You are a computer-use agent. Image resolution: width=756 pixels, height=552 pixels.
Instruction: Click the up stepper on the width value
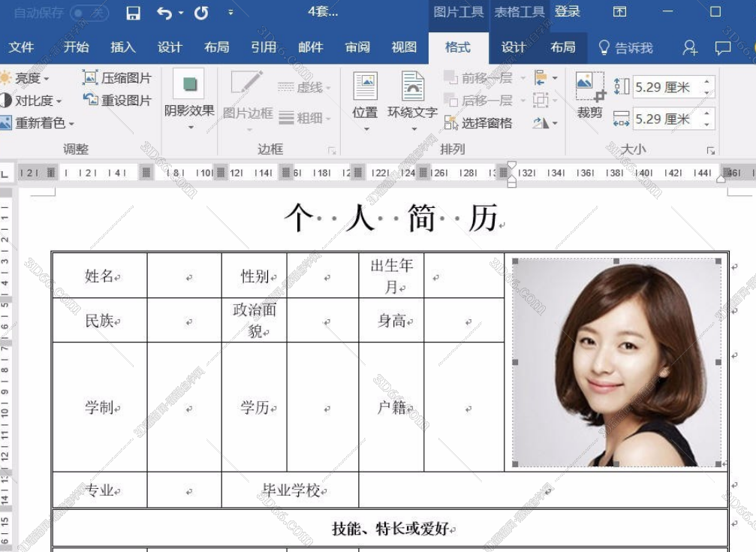[x=706, y=113]
